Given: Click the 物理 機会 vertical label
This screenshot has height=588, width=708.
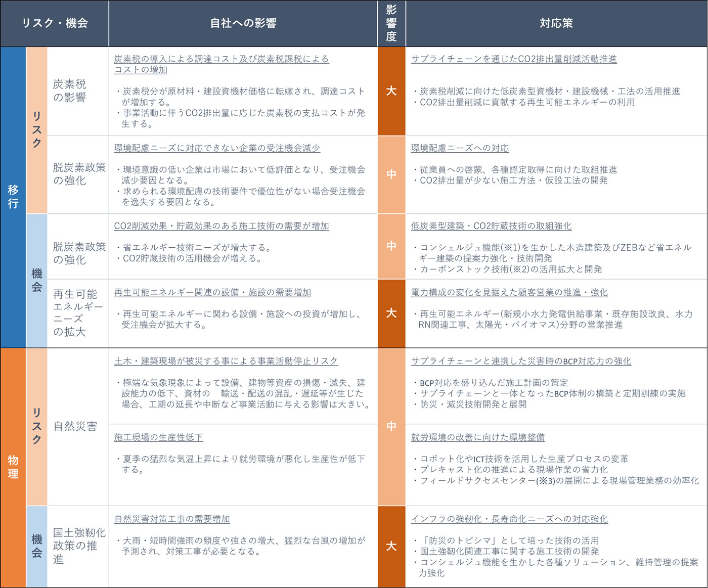Looking at the screenshot, I should (x=36, y=547).
